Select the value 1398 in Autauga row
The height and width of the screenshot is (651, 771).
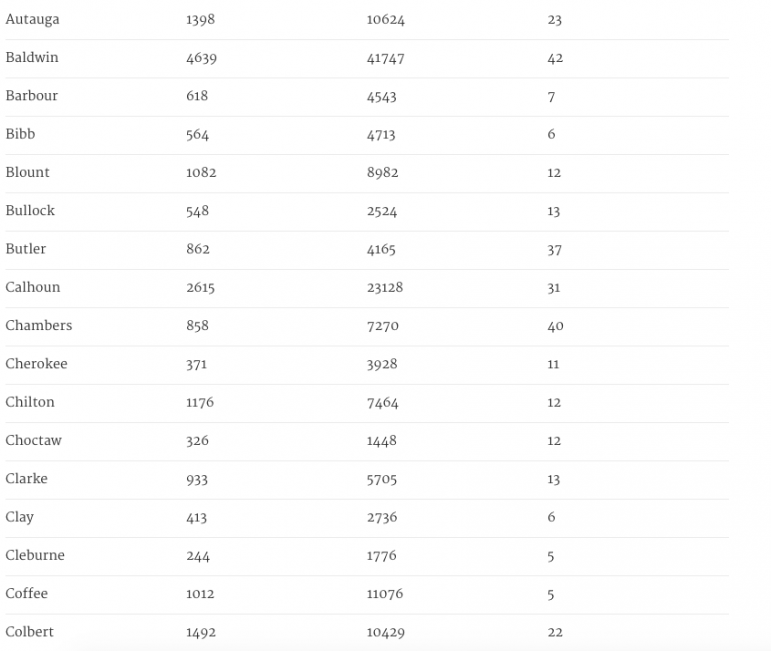tap(200, 21)
